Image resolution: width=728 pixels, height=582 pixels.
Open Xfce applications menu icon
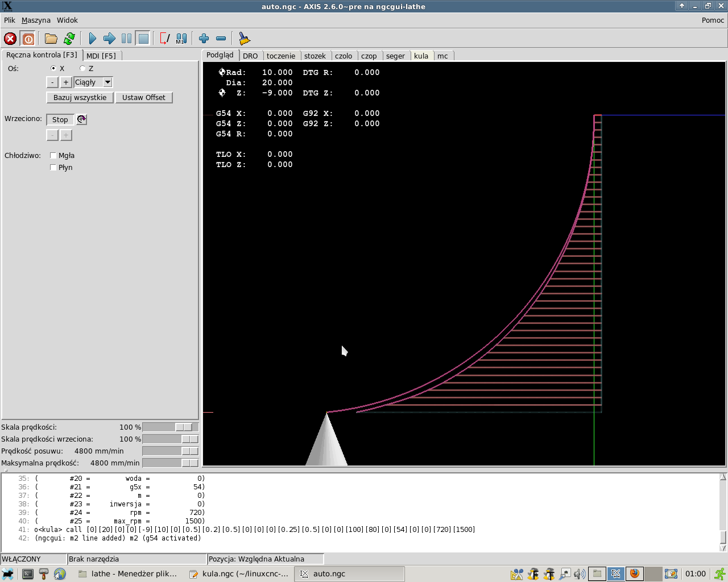7,574
